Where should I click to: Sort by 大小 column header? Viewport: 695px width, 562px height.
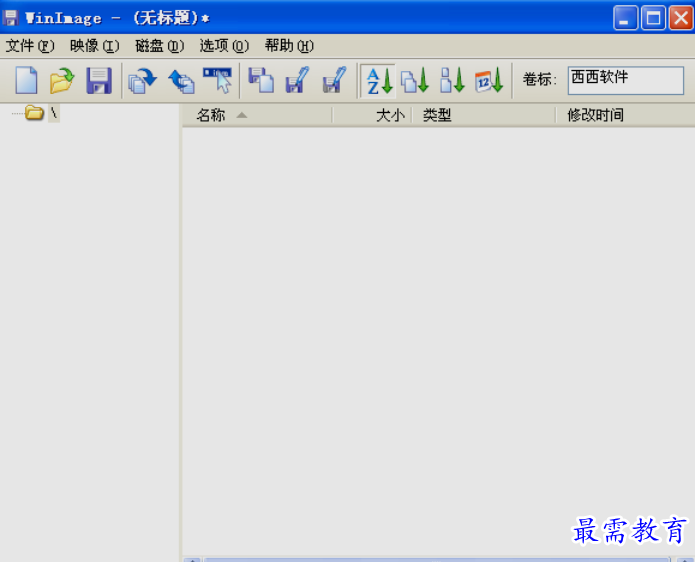coord(372,115)
